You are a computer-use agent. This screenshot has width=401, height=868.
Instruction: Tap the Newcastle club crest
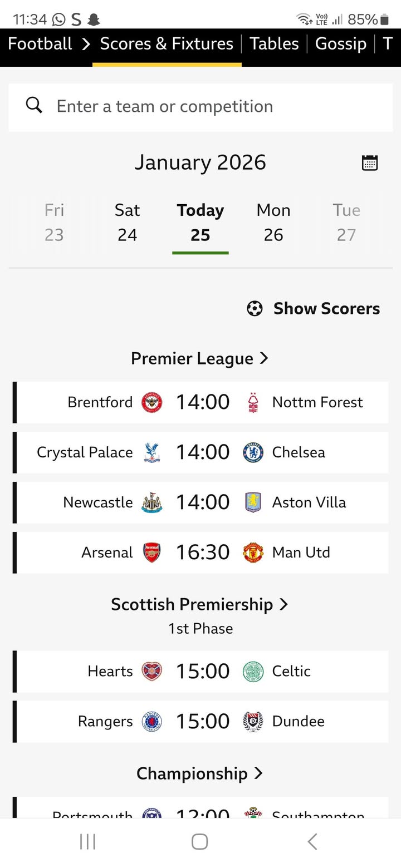152,502
